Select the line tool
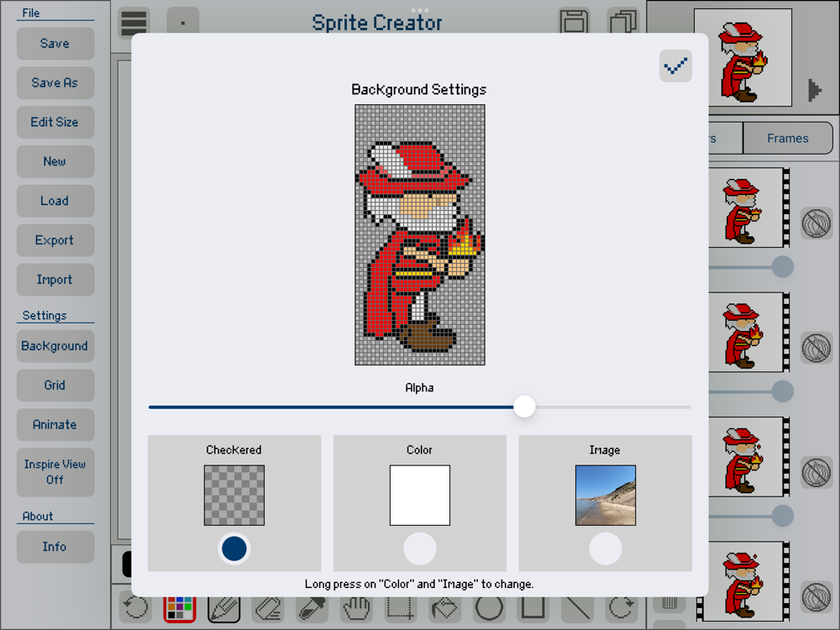 (577, 609)
